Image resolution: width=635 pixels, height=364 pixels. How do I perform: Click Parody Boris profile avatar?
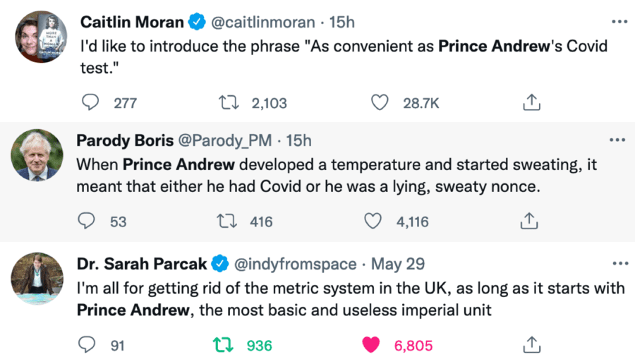[x=37, y=154]
